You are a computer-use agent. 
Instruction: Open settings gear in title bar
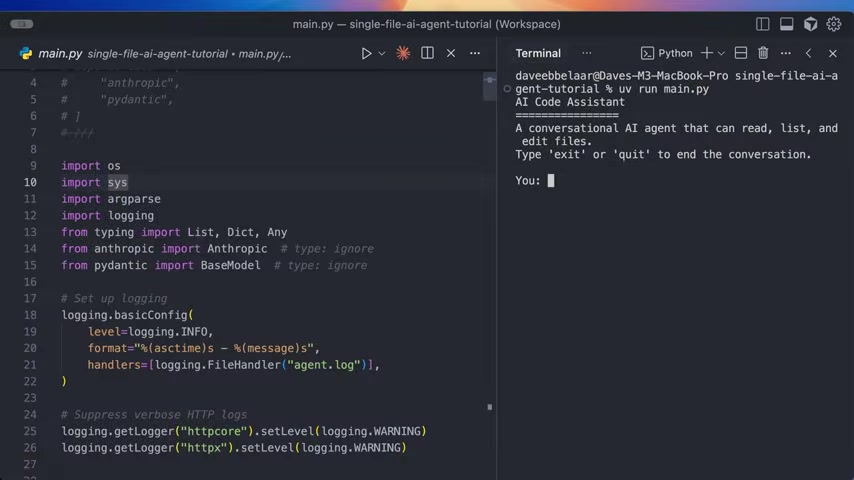[x=834, y=24]
